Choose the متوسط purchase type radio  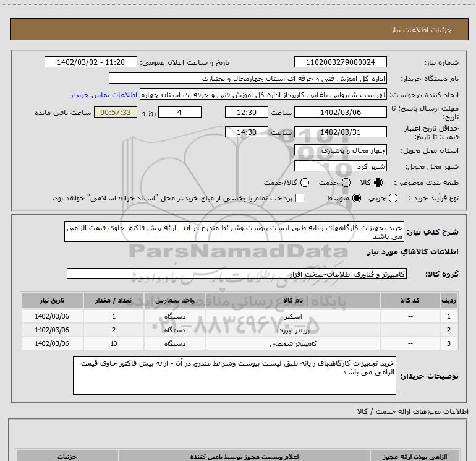[x=357, y=198]
